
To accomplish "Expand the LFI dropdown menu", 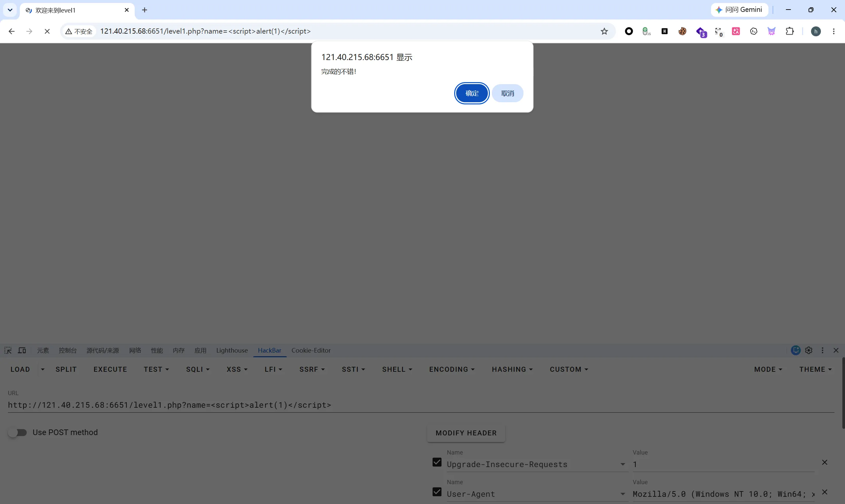I will [274, 369].
